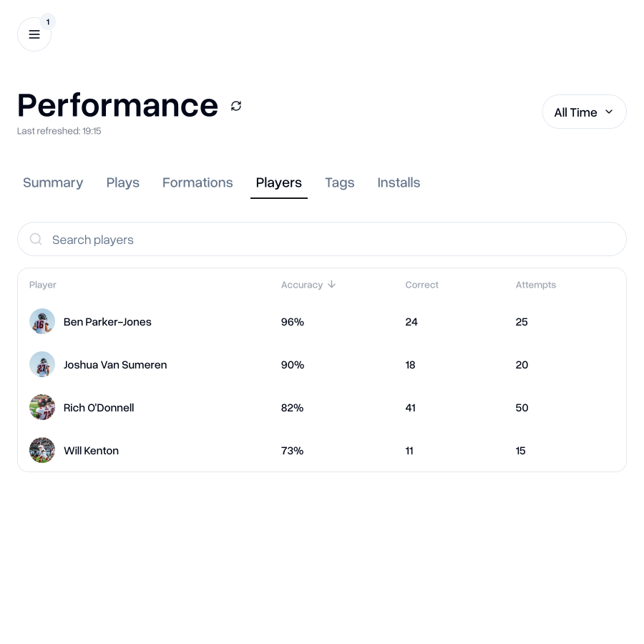This screenshot has width=644, height=644.
Task: Click the search magnifier icon
Action: (36, 239)
